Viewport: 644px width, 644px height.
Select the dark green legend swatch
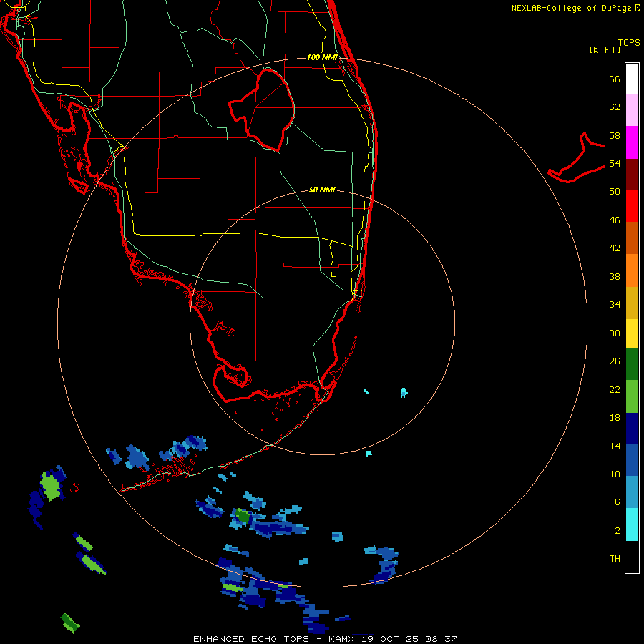(632, 364)
